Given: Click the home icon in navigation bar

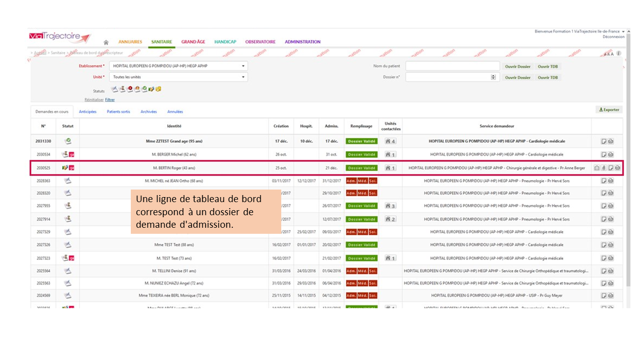Looking at the screenshot, I should tap(106, 42).
